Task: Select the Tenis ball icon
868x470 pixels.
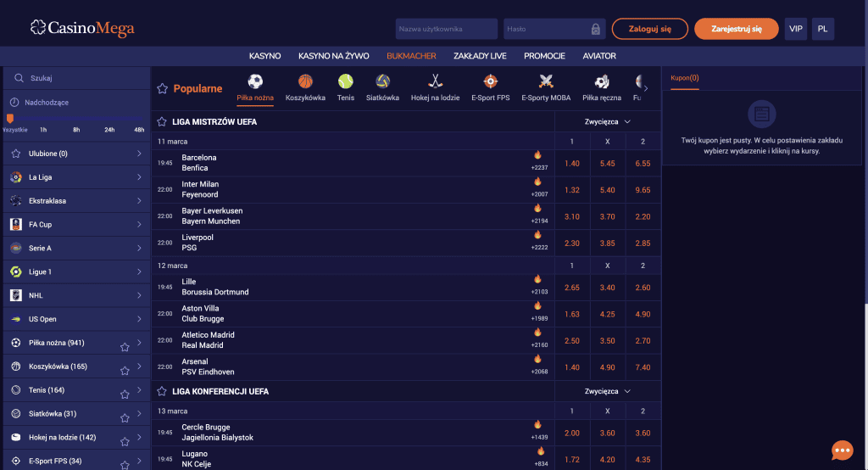Action: click(346, 81)
